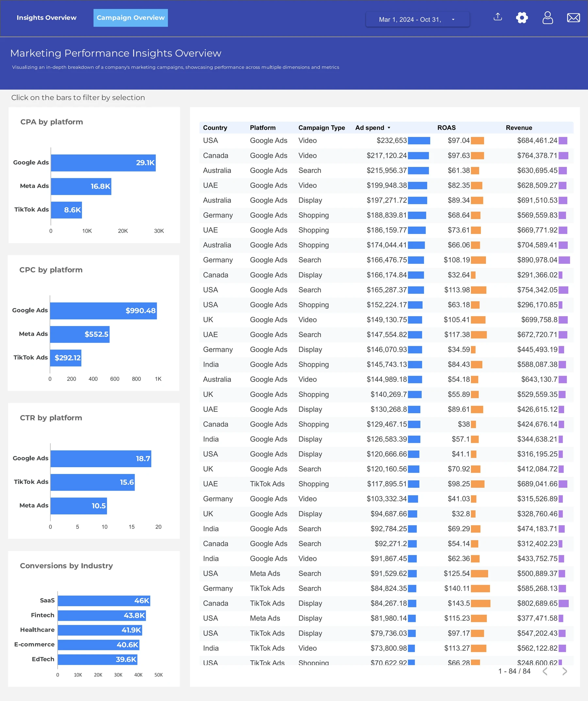Viewport: 588px width, 701px height.
Task: Filter by Fintech conversions bar
Action: click(x=102, y=615)
